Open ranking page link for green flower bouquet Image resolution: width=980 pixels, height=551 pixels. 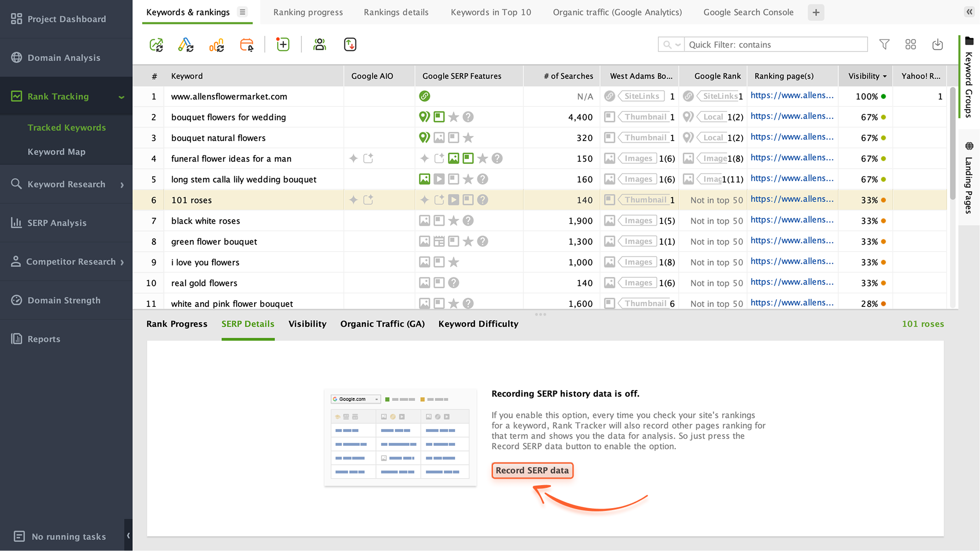coord(792,240)
